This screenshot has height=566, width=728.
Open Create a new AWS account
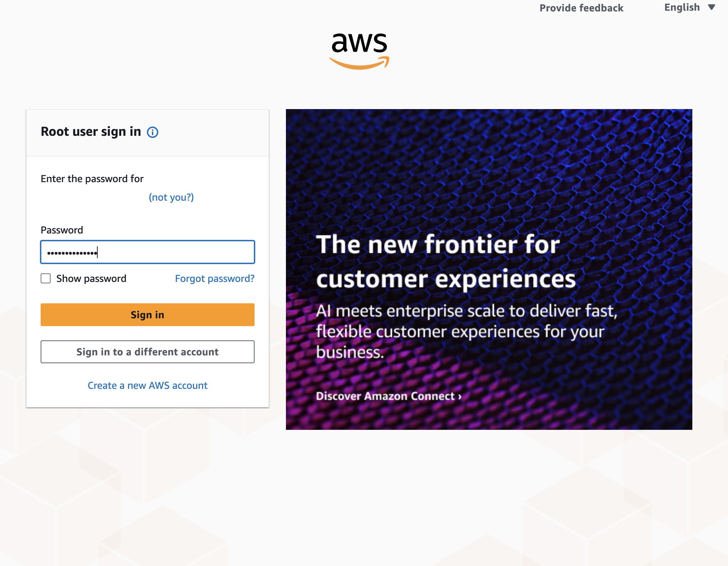tap(148, 385)
